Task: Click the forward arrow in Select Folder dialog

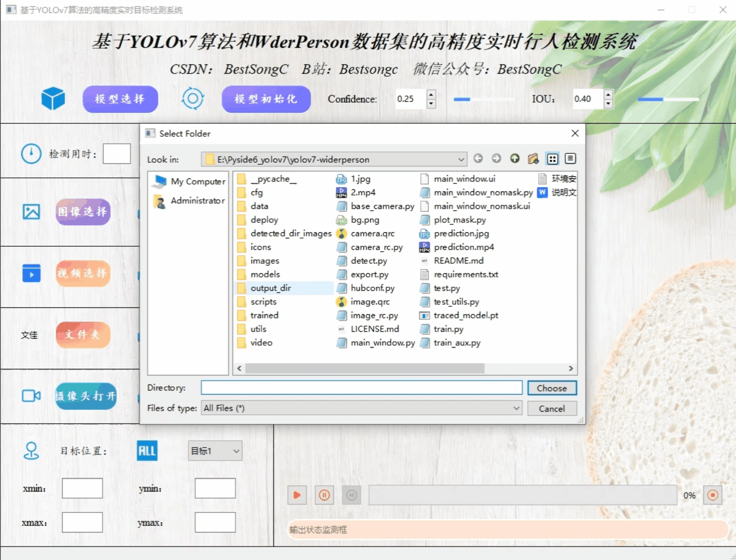Action: [x=496, y=159]
